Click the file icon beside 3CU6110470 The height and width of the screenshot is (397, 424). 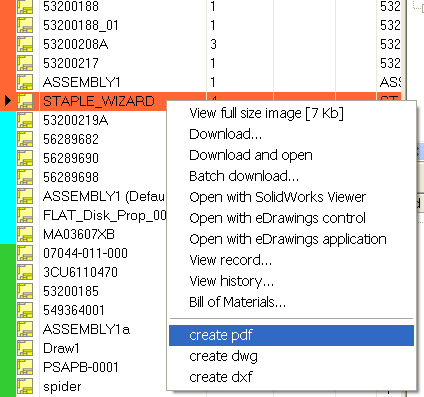point(25,272)
